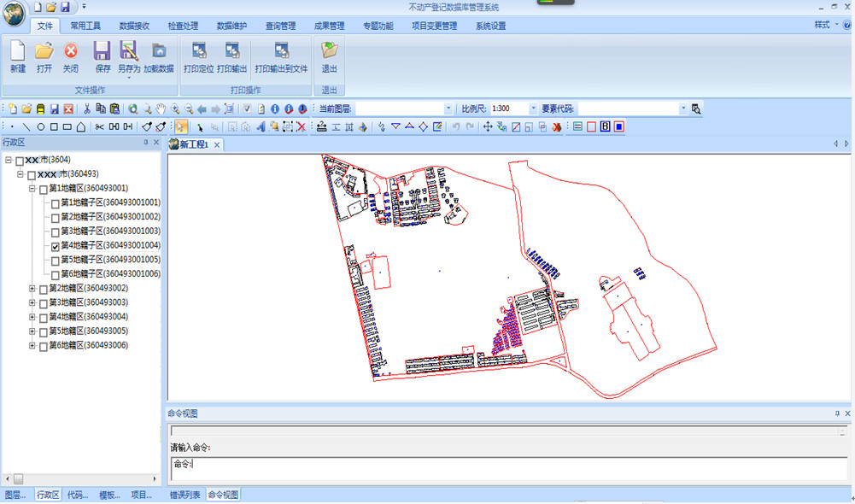Open the 数据接收 ribbon tab
The width and height of the screenshot is (855, 504).
tap(134, 26)
